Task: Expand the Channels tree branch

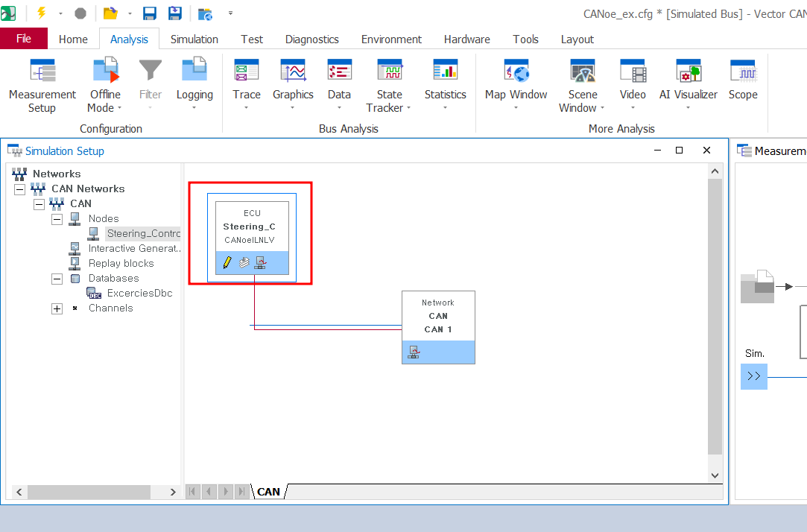Action: [57, 308]
